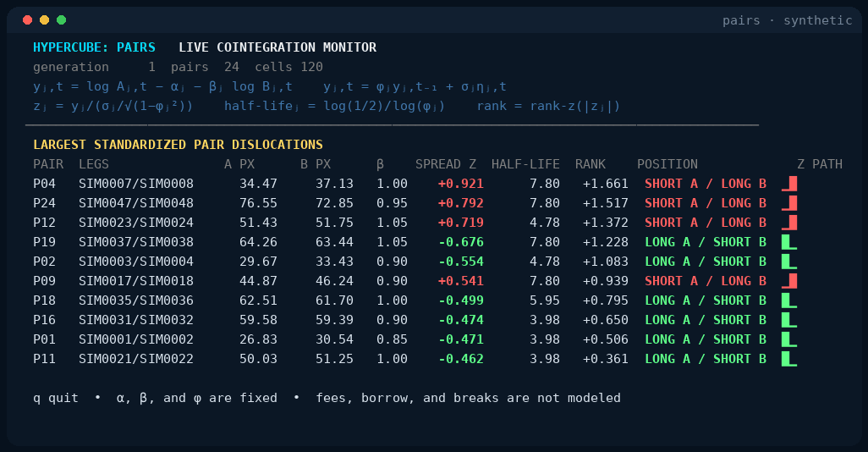Click the Z path sparkline for P24
The height and width of the screenshot is (452, 868).
(789, 203)
